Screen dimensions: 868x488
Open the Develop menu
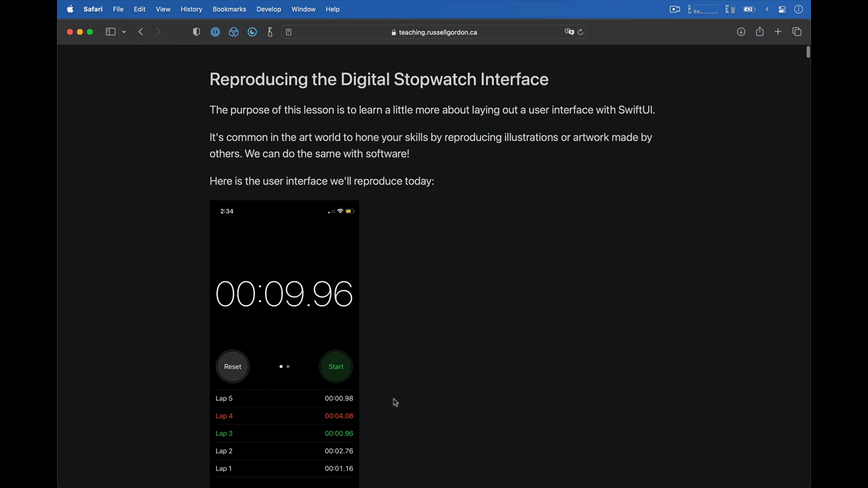click(x=269, y=9)
